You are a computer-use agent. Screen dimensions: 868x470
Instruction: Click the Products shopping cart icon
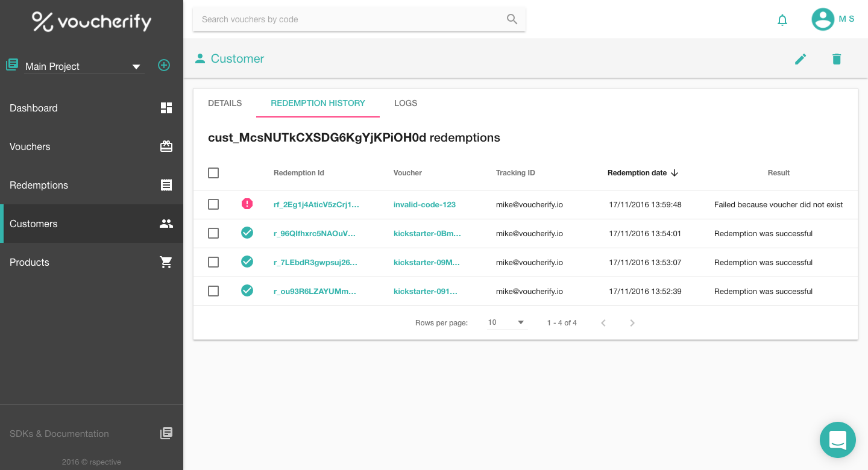(x=166, y=262)
